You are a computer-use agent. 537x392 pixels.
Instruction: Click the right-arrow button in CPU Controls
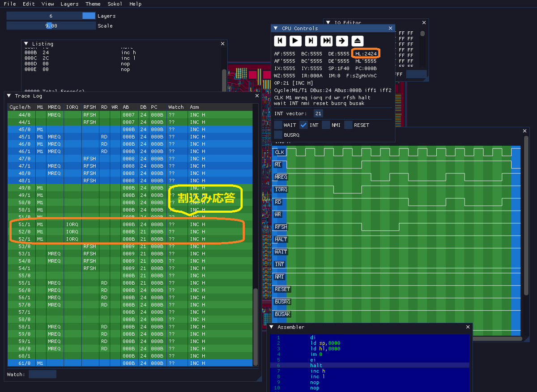click(342, 41)
